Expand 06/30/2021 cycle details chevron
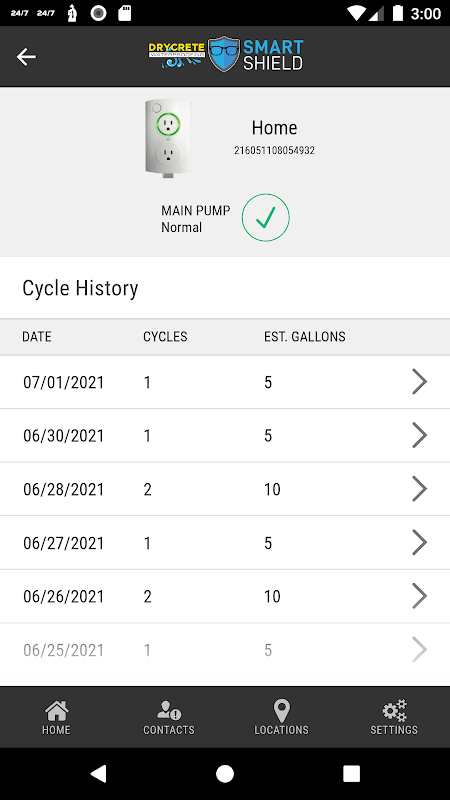This screenshot has height=800, width=450. pyautogui.click(x=419, y=435)
